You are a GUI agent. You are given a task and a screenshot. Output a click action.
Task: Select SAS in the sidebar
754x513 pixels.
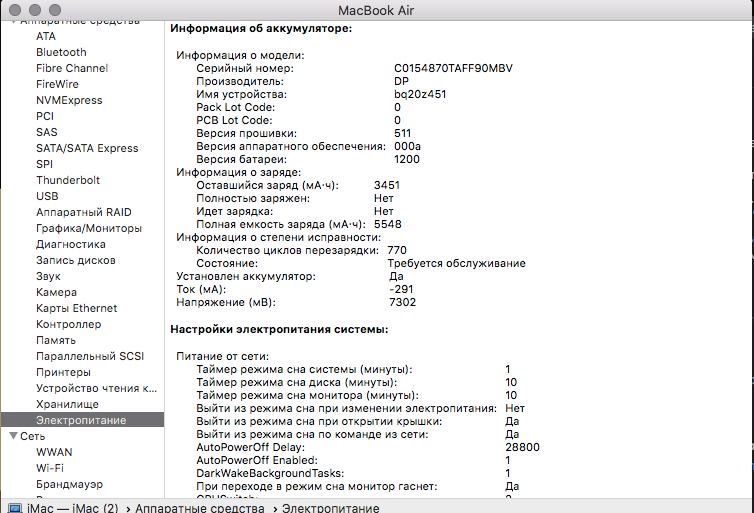[x=46, y=132]
